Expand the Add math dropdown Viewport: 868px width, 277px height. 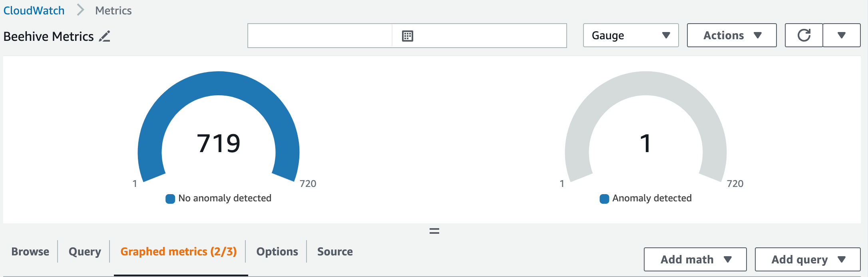click(695, 259)
